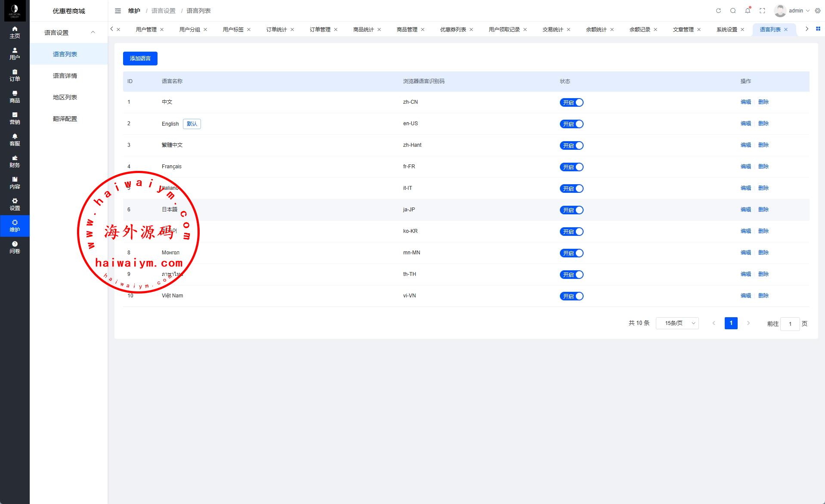Screen dimensions: 825x504
Task: Open the 营销 marketing sidebar icon
Action: 15,118
